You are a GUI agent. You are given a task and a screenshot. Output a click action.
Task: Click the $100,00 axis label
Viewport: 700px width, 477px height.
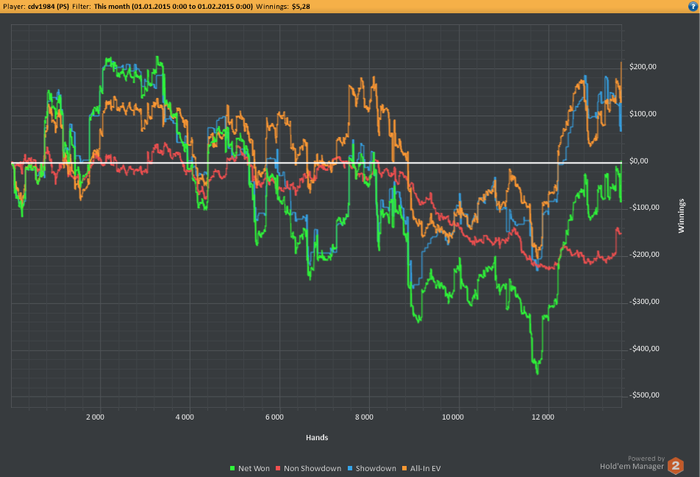(643, 114)
